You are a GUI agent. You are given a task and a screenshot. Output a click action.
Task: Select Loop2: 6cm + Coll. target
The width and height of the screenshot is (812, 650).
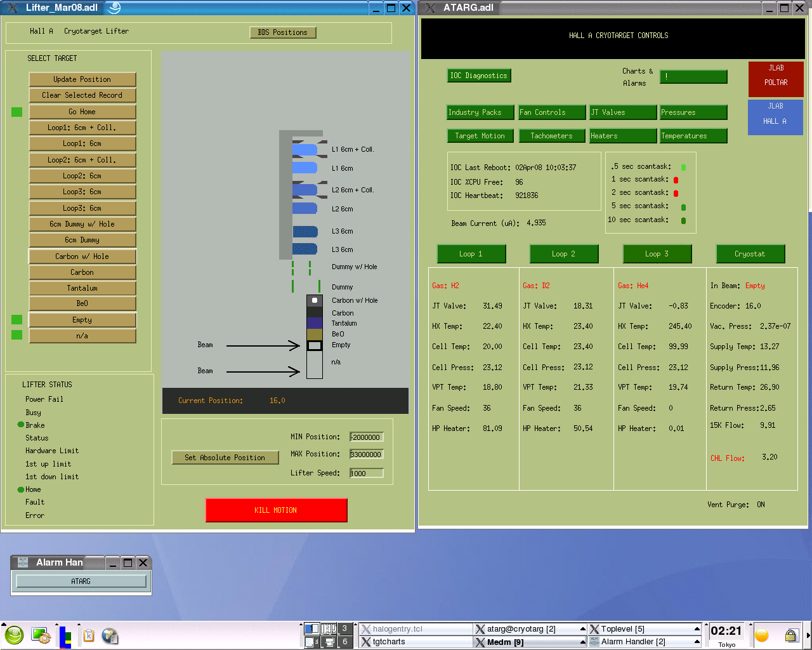(x=82, y=160)
